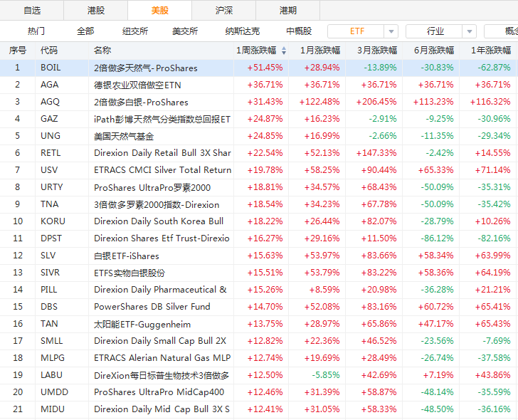Image resolution: width=518 pixels, height=420 pixels.
Task: Click the UMDD ticker code
Action: pyautogui.click(x=54, y=392)
